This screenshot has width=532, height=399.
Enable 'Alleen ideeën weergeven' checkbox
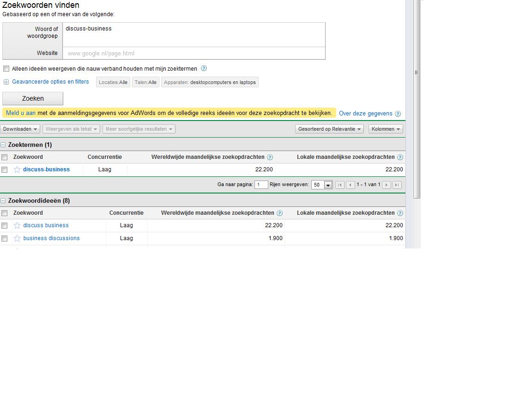pyautogui.click(x=6, y=68)
